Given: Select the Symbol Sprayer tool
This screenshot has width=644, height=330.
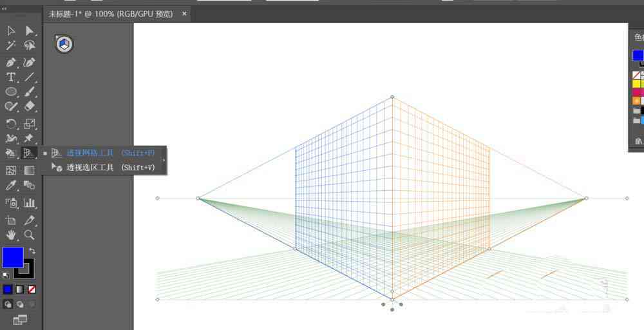Looking at the screenshot, I should point(11,202).
